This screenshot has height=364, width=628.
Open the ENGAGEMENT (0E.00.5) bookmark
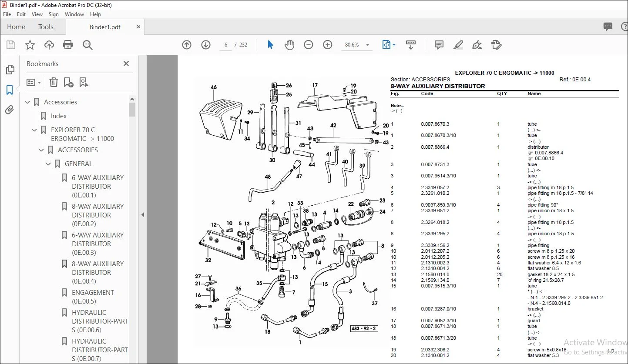(x=93, y=297)
